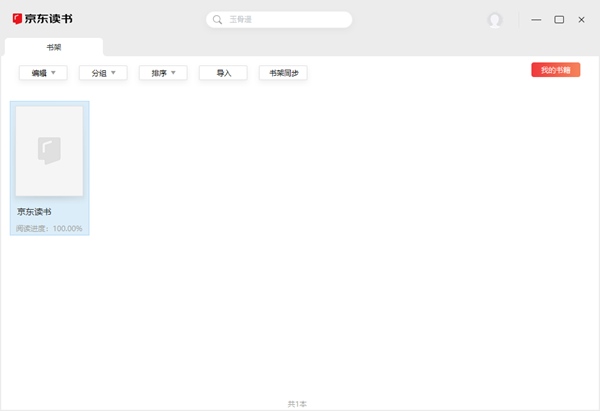The height and width of the screenshot is (411, 600).
Task: Open the red 我的书籍 button
Action: coord(555,70)
